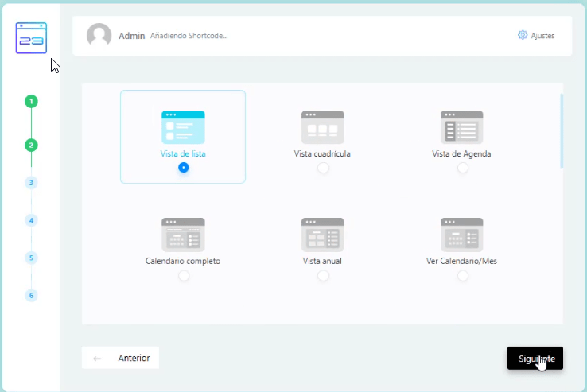Viewport: 587px width, 392px height.
Task: Click the Siguiente button
Action: coord(535,359)
